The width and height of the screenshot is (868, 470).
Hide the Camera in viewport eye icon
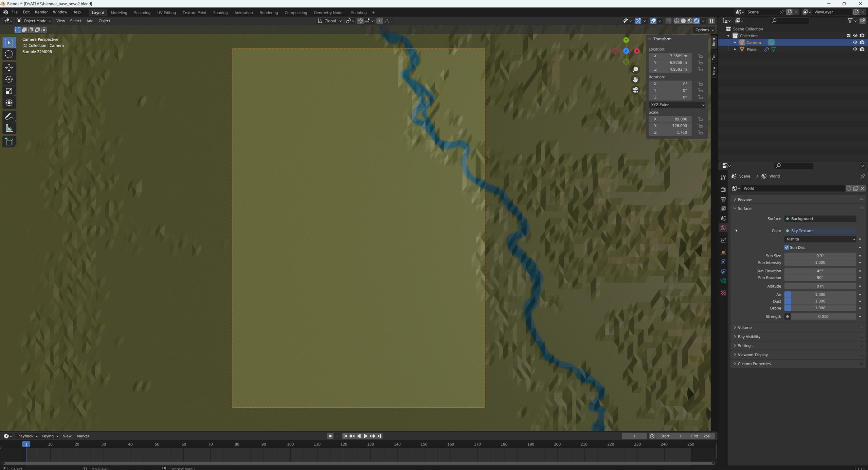[x=855, y=42]
